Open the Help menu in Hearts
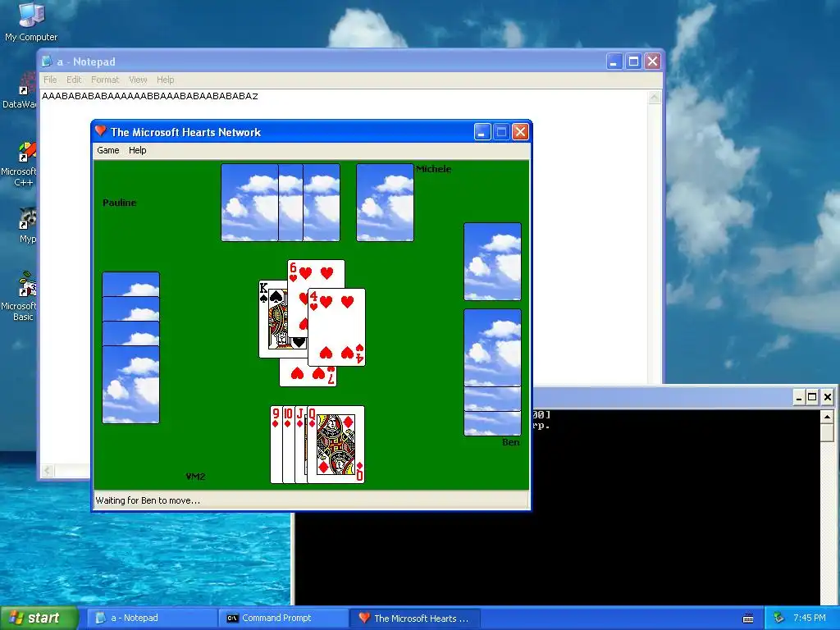 [x=138, y=151]
